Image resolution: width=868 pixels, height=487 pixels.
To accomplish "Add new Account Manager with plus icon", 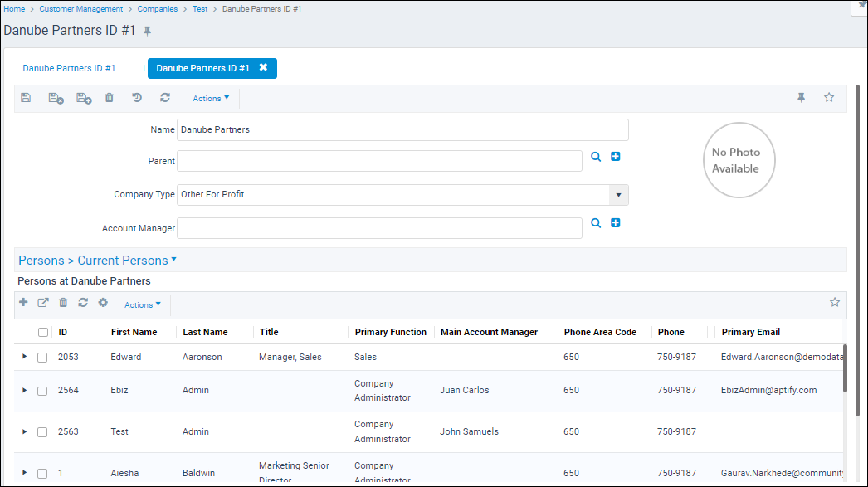I will click(x=616, y=223).
